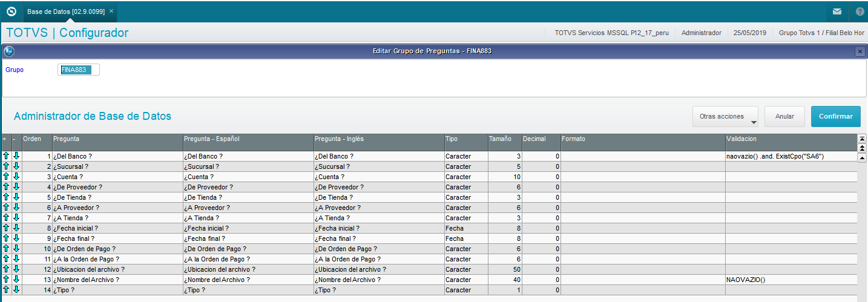
Task: Click the Tipo column header
Action: coord(466,142)
